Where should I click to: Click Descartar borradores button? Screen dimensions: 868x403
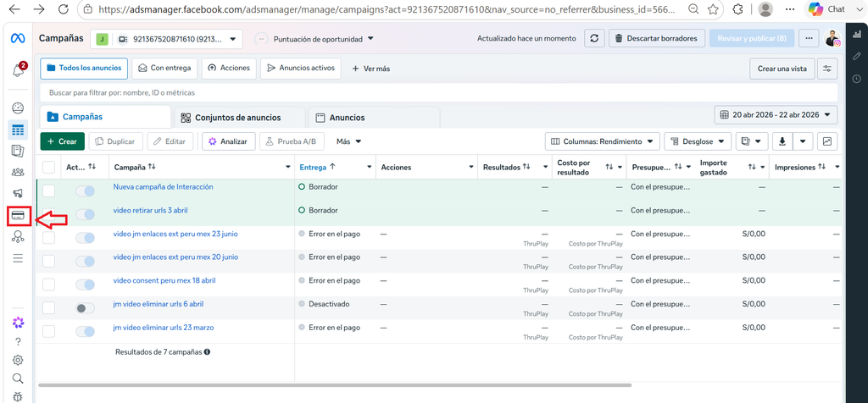pos(657,39)
